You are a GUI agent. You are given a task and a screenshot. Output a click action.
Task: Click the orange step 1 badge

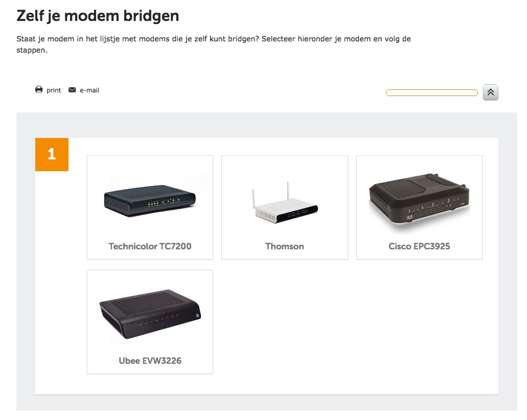pos(52,154)
